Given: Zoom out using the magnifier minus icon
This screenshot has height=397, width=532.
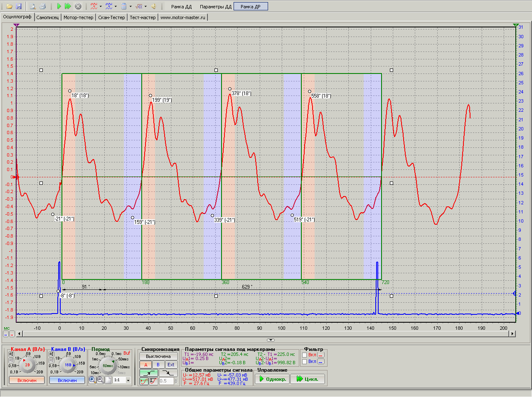Looking at the screenshot, I should pyautogui.click(x=100, y=380).
